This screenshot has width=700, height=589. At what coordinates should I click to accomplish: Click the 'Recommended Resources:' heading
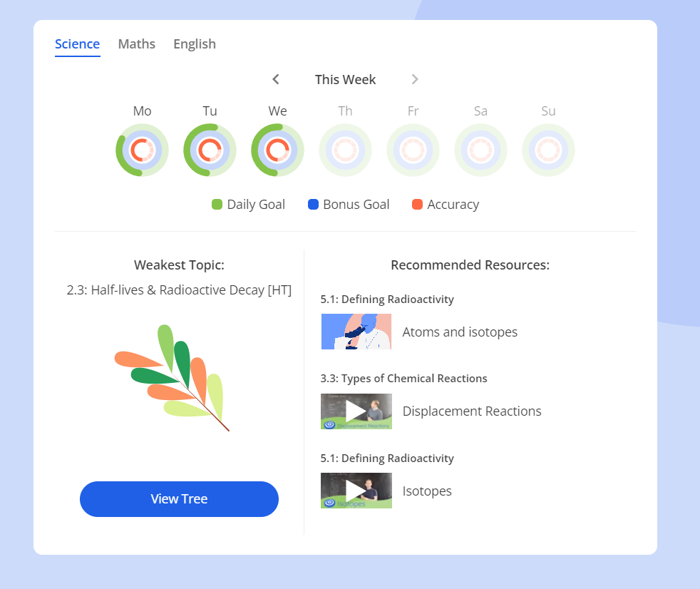click(x=470, y=265)
